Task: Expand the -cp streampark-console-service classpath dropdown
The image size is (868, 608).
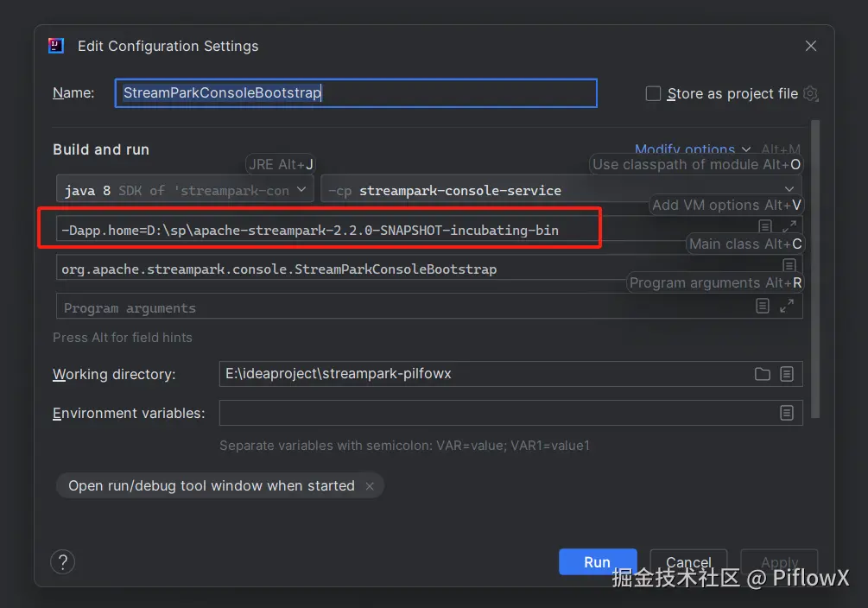Action: coord(561,191)
